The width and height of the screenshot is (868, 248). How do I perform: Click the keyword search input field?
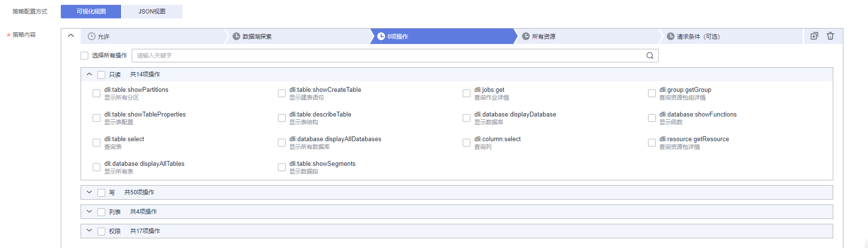pyautogui.click(x=386, y=56)
